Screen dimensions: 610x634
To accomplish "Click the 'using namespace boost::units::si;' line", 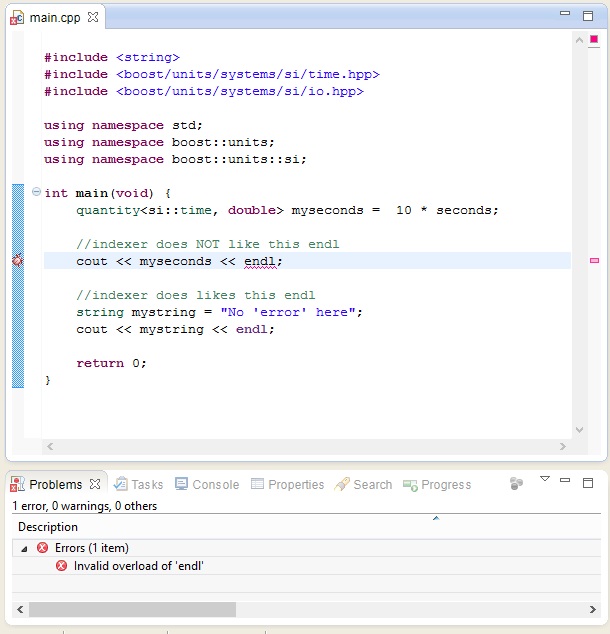I will [175, 159].
